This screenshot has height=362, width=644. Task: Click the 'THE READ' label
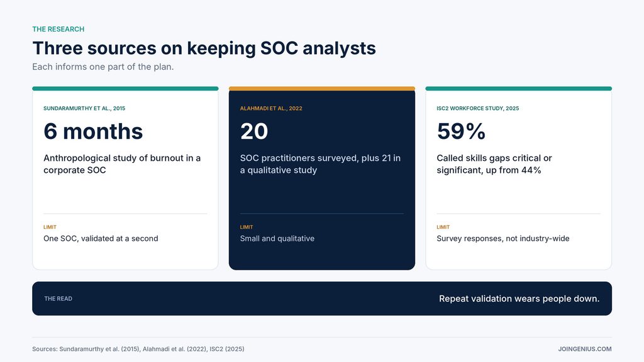(x=58, y=299)
